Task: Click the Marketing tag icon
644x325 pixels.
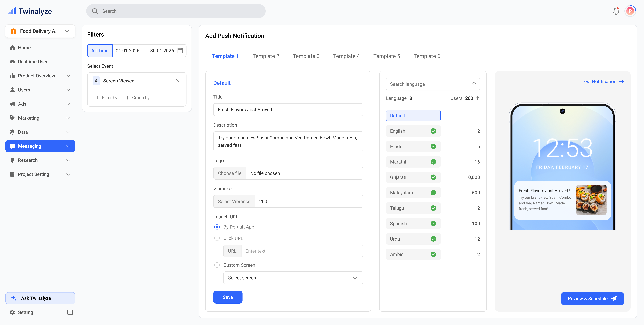Action: point(12,118)
